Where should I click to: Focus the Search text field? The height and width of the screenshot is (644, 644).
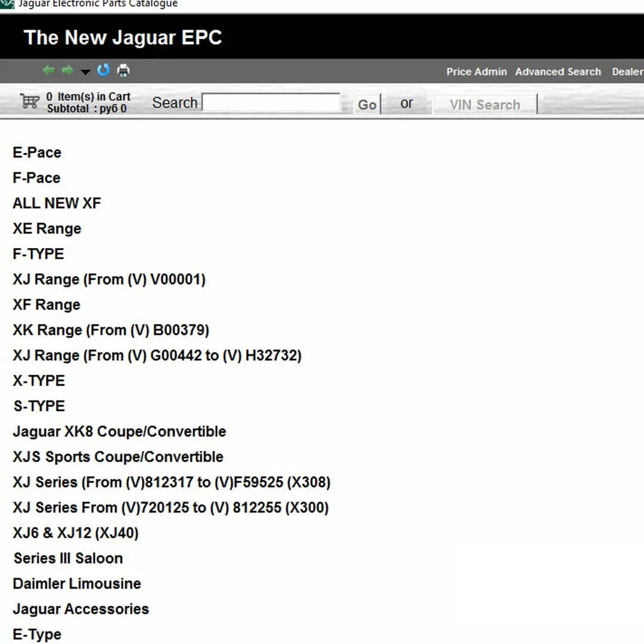pos(271,103)
